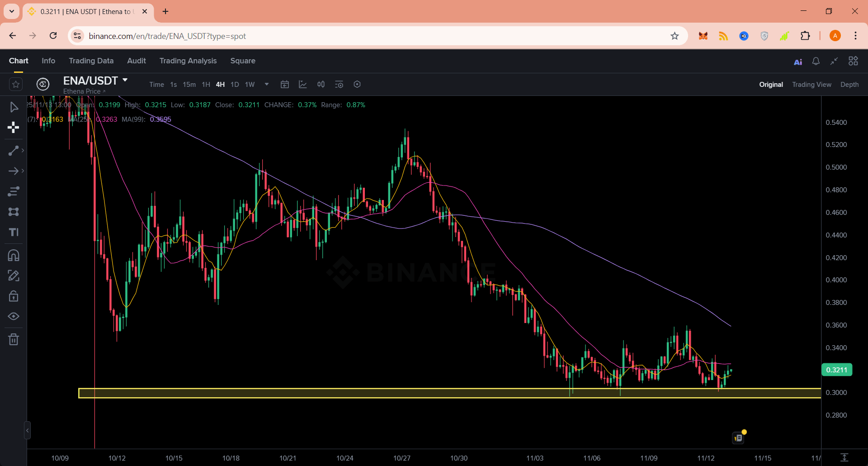Select the arrow drawing tool

tap(14, 171)
